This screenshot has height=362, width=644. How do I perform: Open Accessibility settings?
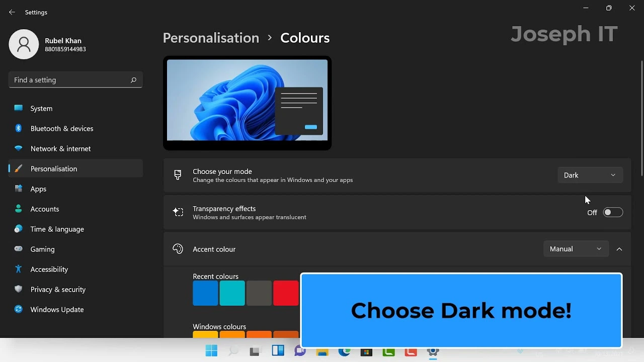75,269
